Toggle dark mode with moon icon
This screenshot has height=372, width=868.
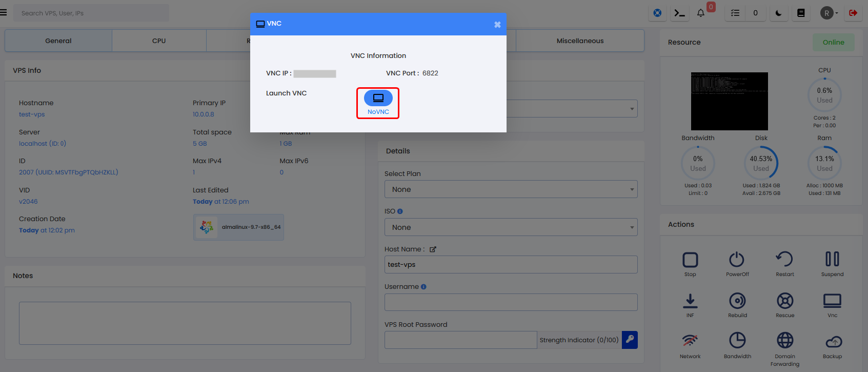point(778,13)
